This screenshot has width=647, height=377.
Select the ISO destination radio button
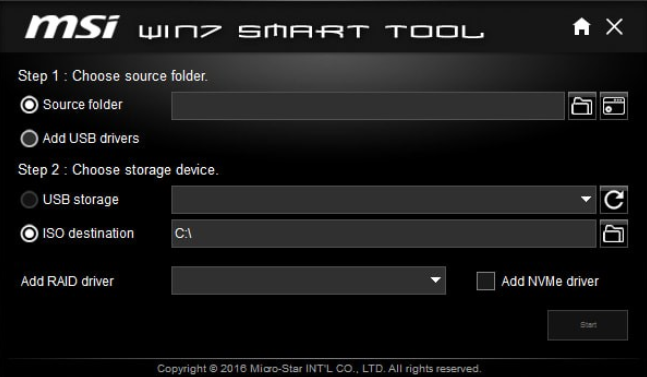(29, 233)
